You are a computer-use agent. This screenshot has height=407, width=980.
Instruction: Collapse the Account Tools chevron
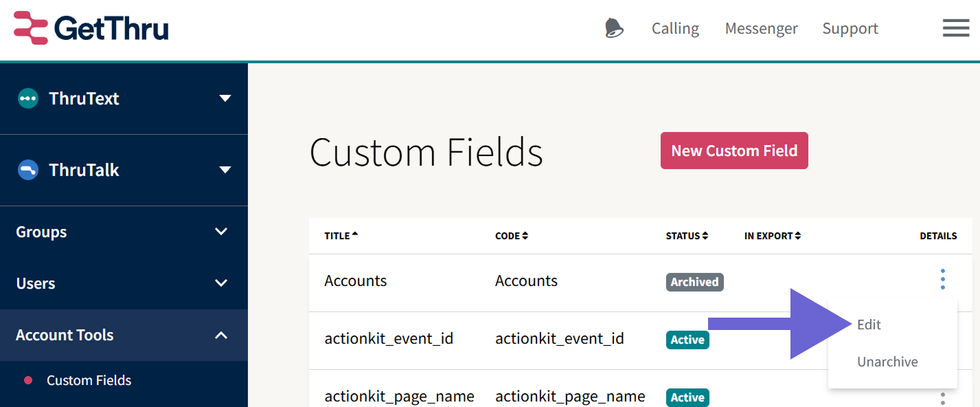pos(221,335)
